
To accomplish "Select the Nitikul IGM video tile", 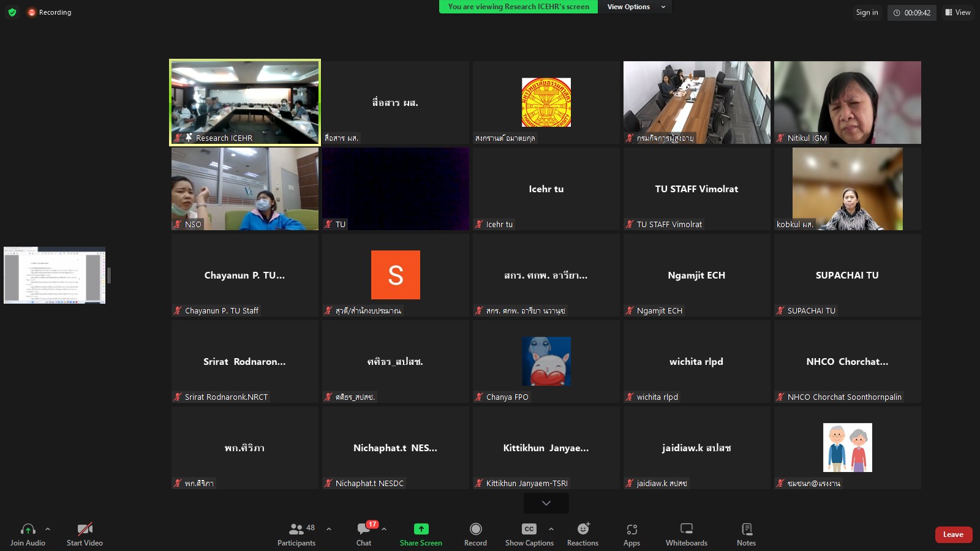I will pos(848,102).
